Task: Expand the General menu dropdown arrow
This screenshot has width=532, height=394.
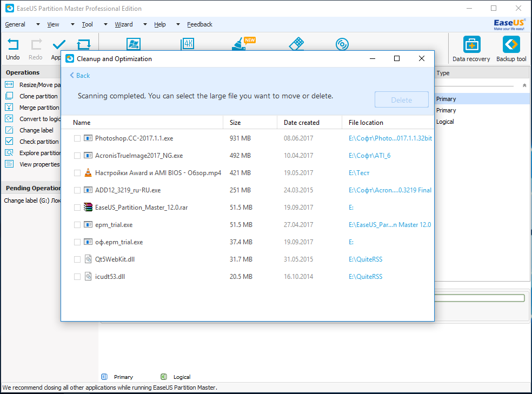Action: tap(38, 24)
